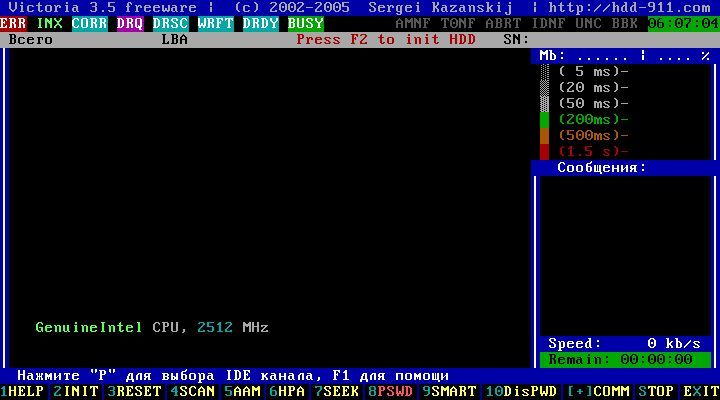Click the IDNF error flag
This screenshot has width=720, height=400.
click(x=548, y=23)
